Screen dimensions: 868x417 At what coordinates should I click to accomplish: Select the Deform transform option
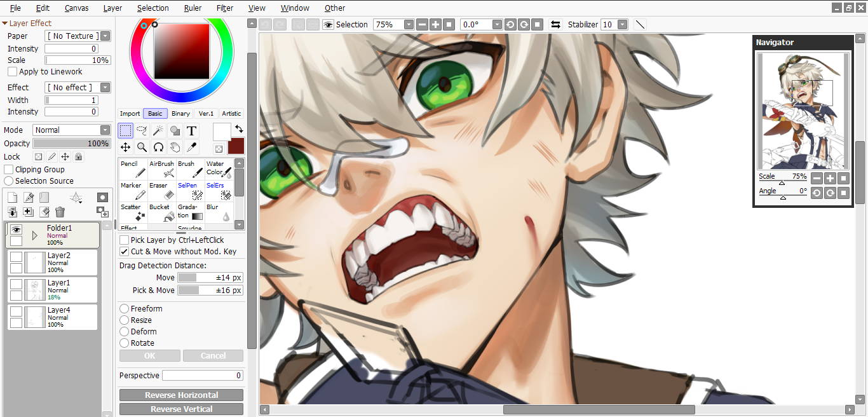tap(125, 331)
